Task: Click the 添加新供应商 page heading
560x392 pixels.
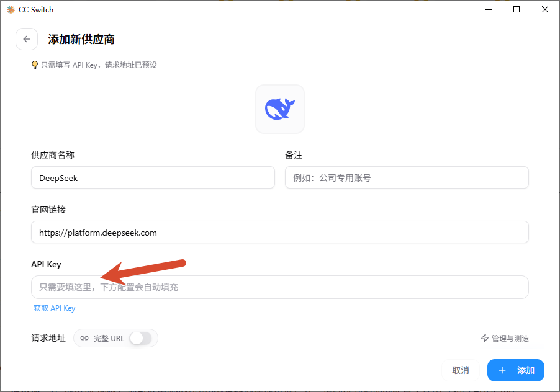Action: coord(81,39)
